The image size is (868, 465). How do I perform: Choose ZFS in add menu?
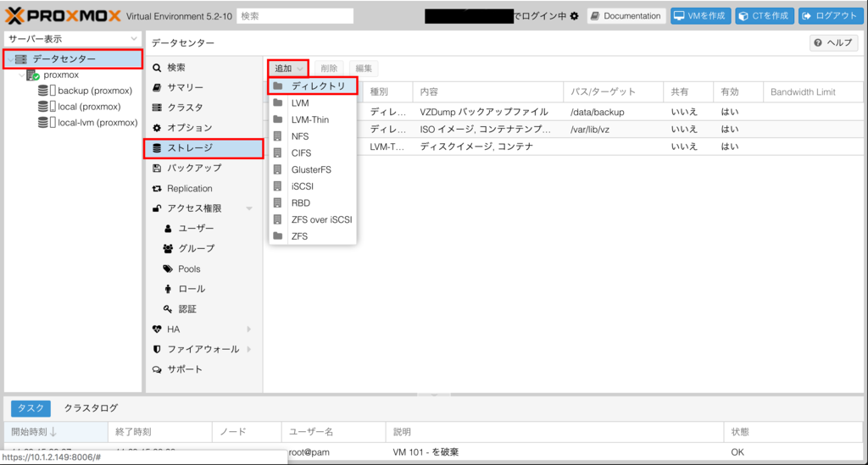[x=313, y=236]
